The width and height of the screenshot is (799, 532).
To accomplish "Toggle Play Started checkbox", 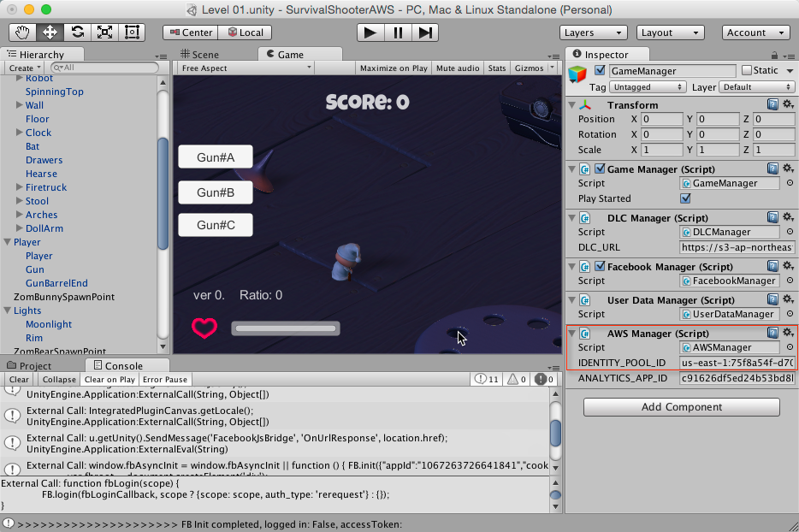I will tap(685, 198).
